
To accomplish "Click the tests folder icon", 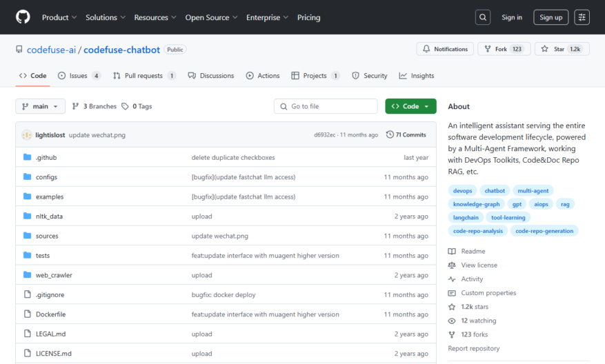I will point(27,255).
